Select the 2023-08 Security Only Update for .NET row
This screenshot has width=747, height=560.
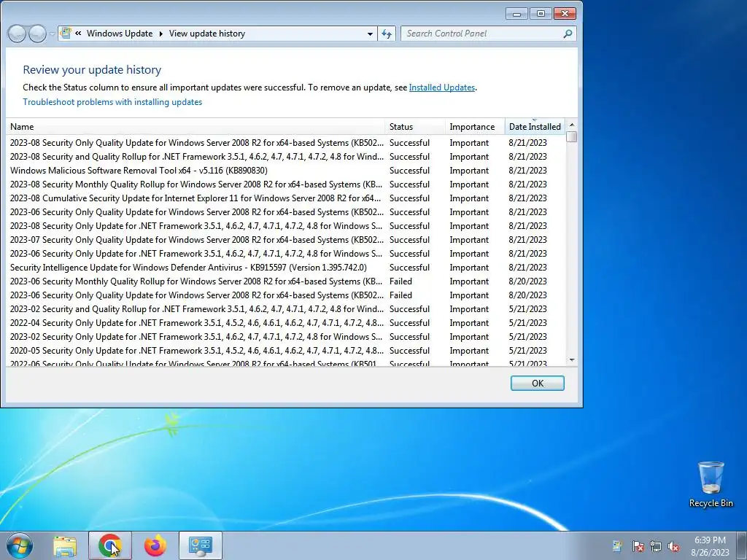286,226
